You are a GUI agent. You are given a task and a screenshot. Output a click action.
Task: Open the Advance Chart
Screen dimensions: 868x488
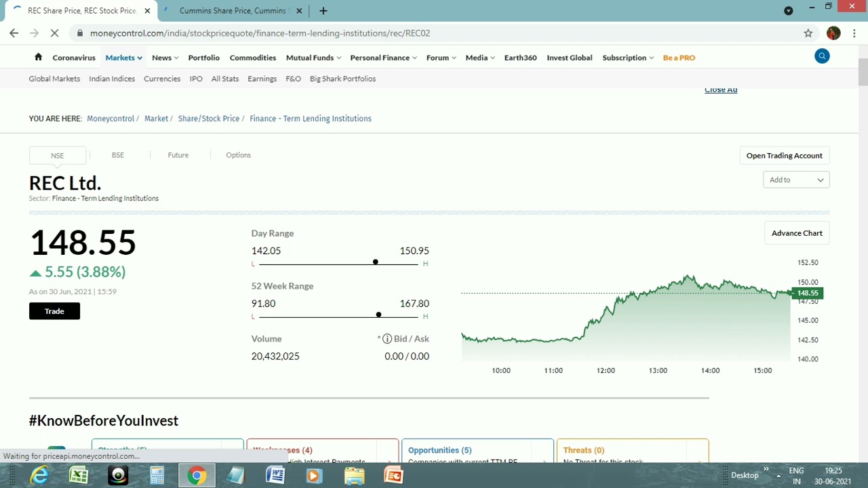point(797,233)
